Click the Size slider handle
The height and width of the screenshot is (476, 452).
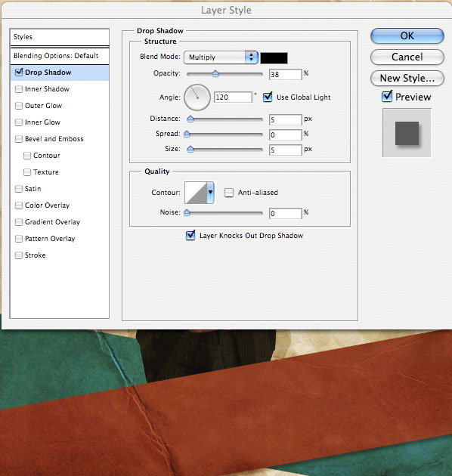coord(190,149)
